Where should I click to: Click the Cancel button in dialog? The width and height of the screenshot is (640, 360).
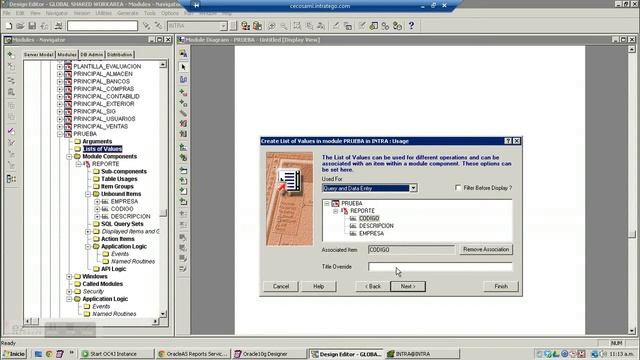point(281,286)
